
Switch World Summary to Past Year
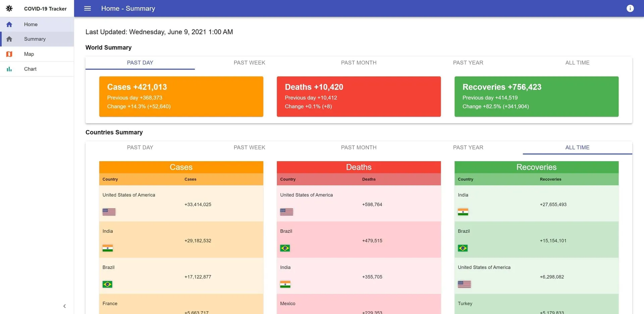point(468,63)
